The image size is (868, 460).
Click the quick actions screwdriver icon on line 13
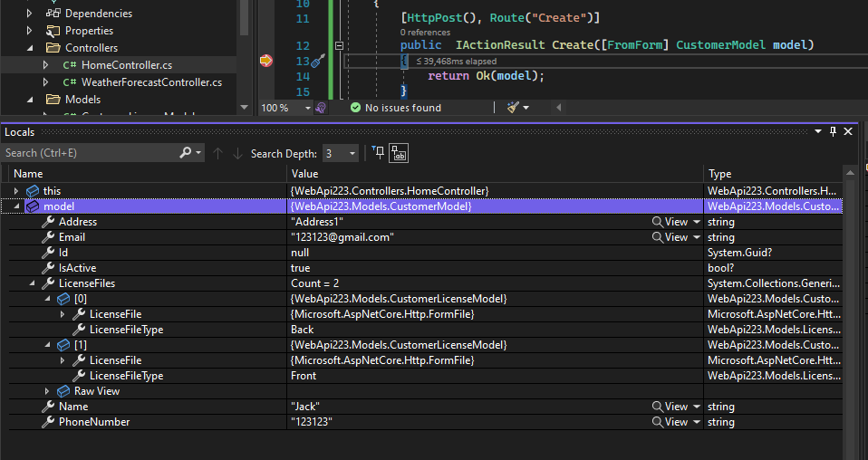(x=318, y=61)
